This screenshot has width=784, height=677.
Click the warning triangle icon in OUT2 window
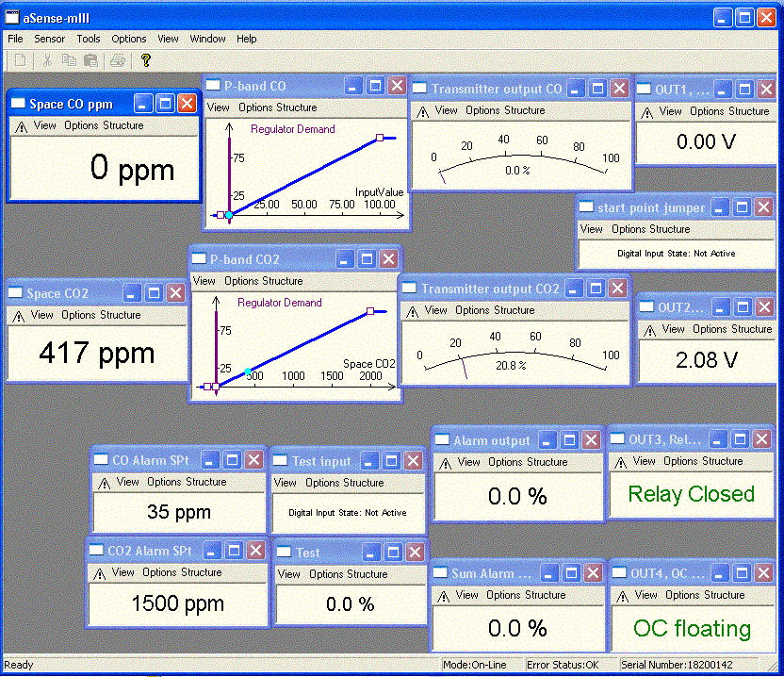click(x=650, y=330)
